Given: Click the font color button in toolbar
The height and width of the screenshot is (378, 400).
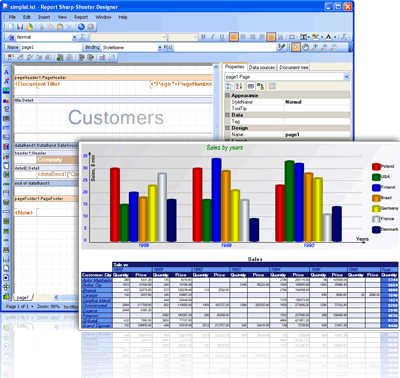Looking at the screenshot, I should tap(329, 37).
